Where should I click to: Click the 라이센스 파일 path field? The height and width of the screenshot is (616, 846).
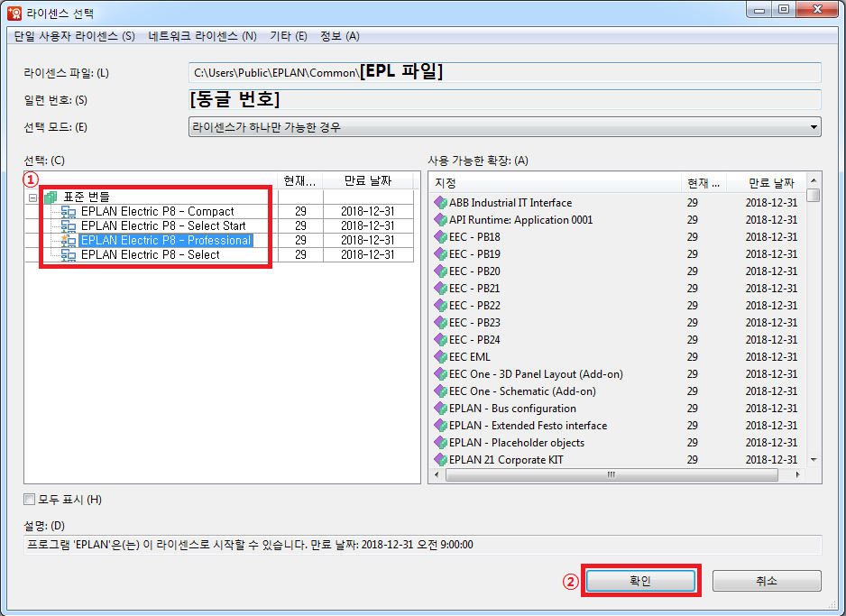tap(504, 72)
